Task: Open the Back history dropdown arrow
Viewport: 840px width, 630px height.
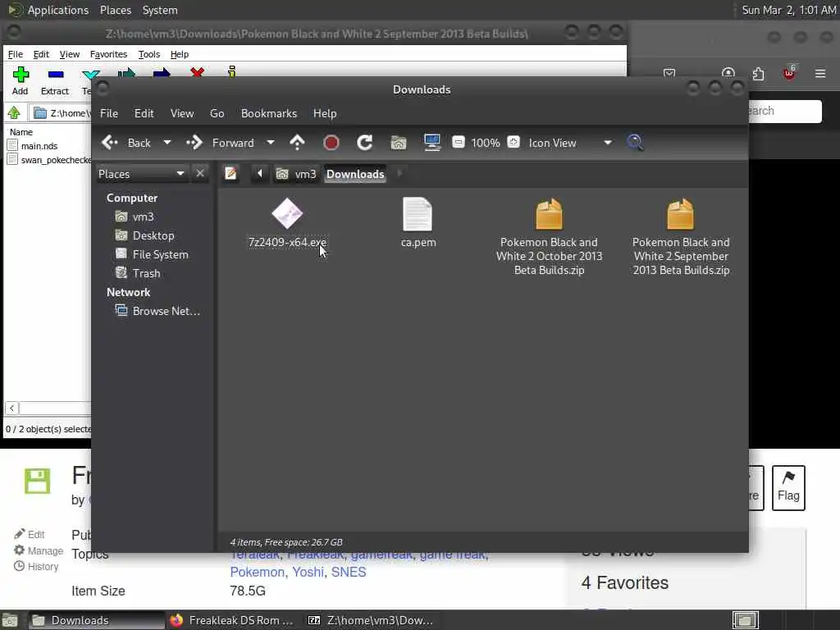Action: pyautogui.click(x=167, y=143)
